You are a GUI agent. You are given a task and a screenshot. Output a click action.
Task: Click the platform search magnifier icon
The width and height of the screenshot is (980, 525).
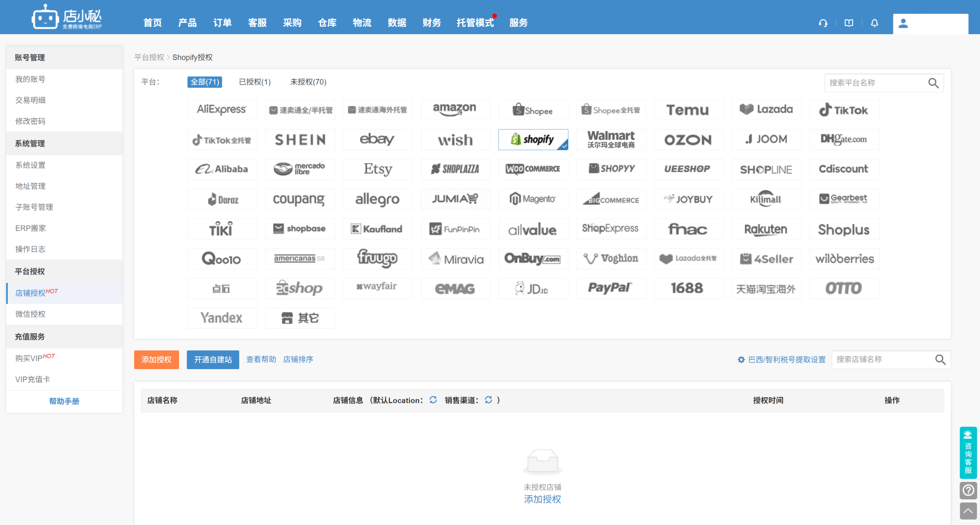click(933, 83)
